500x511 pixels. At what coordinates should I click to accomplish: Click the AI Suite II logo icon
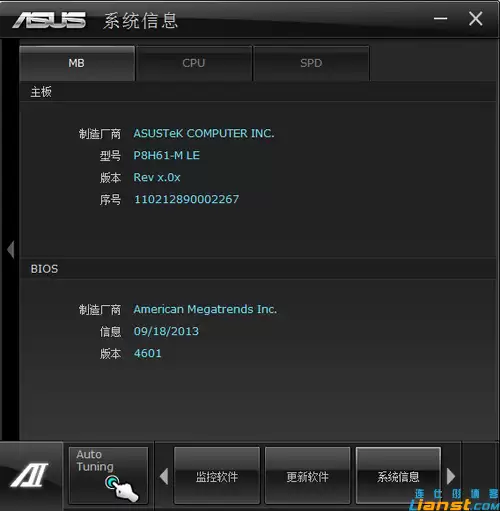(x=30, y=475)
